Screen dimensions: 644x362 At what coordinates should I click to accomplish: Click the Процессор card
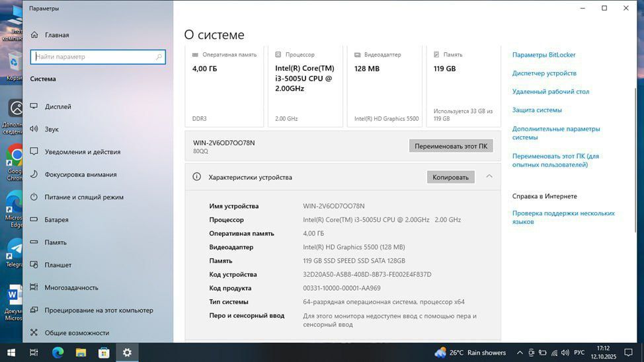pos(305,86)
